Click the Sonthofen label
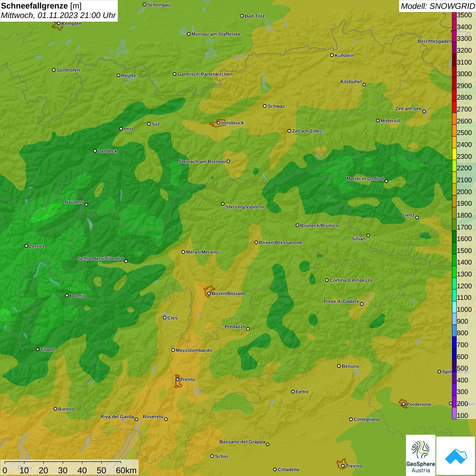 click(68, 70)
